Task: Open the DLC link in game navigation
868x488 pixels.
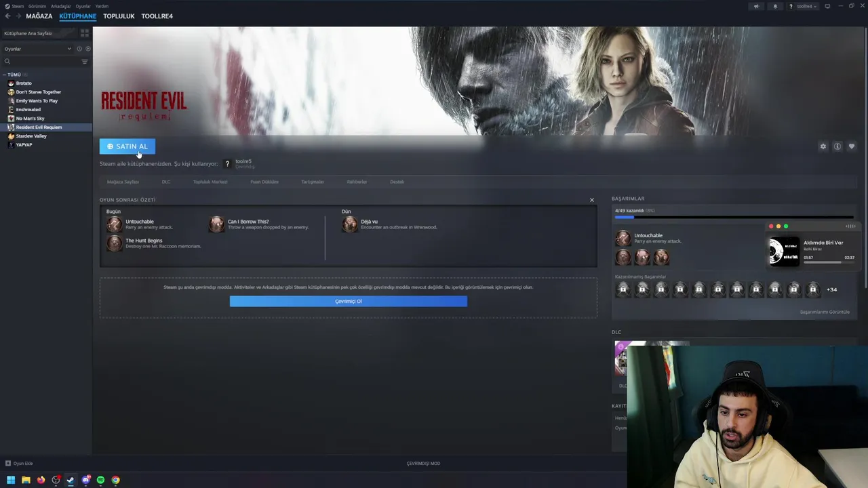Action: click(x=166, y=182)
